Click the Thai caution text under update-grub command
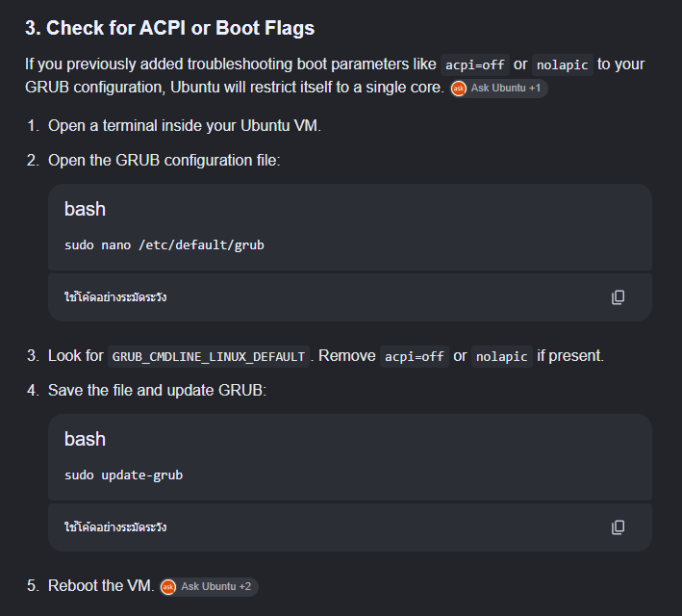 tap(115, 527)
